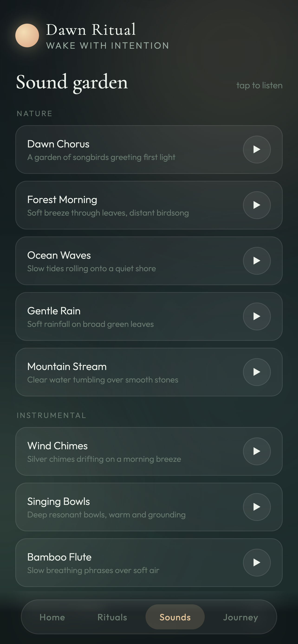Select the Gentle Rain card description
Viewport: 298px width, 644px height.
tap(90, 324)
